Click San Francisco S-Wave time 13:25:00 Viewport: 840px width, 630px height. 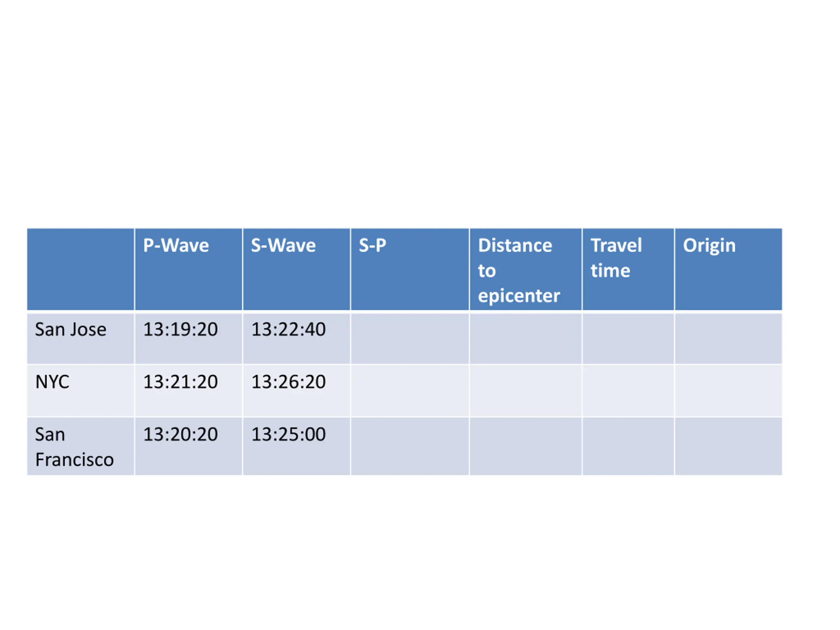pyautogui.click(x=289, y=434)
